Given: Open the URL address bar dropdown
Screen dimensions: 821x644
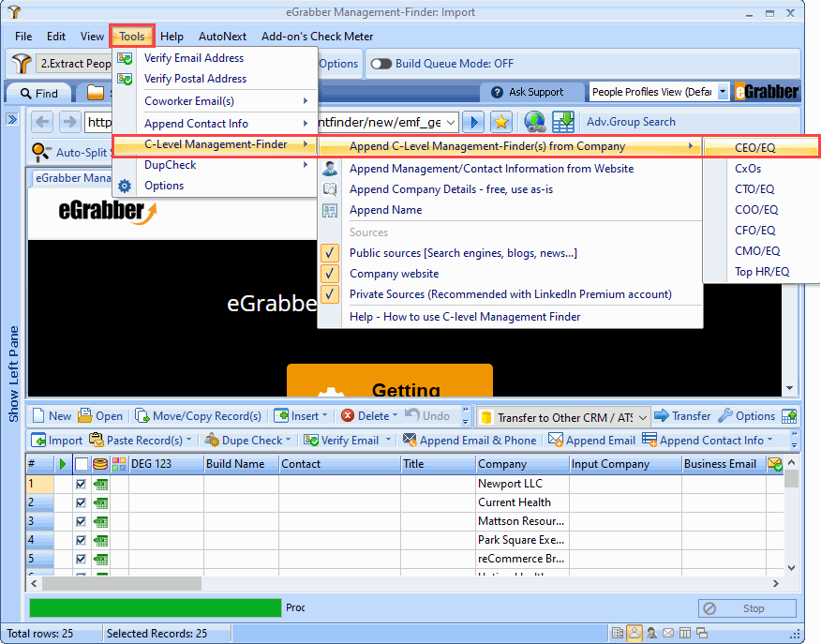Looking at the screenshot, I should [x=451, y=123].
